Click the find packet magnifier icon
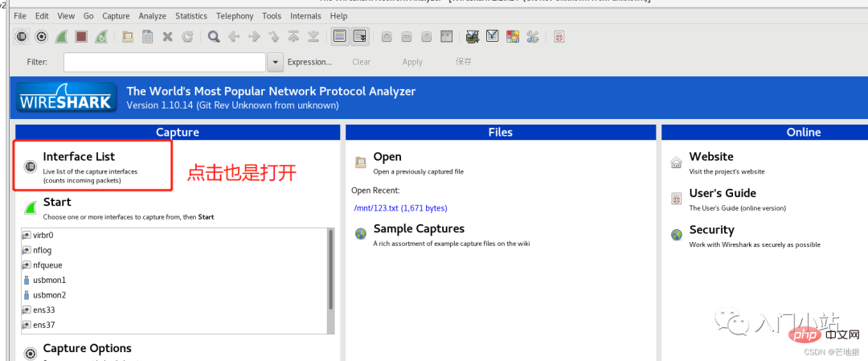 (214, 37)
